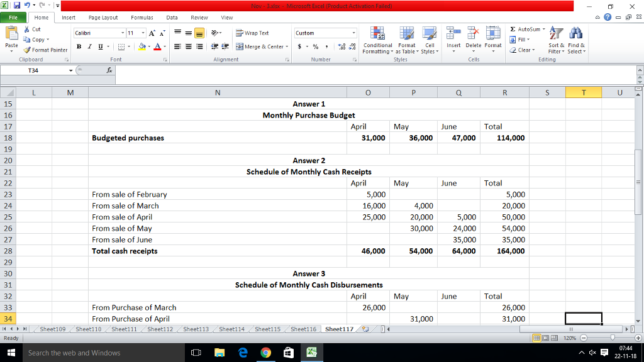
Task: Switch to the Formulas ribbon tab
Action: pos(142,17)
